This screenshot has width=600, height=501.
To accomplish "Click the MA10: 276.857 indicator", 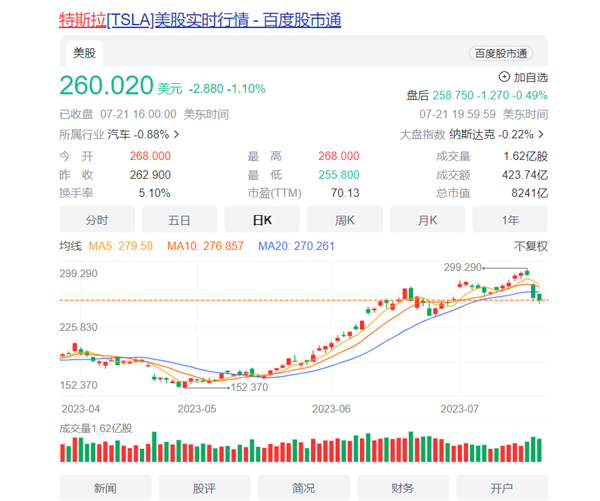I will pos(205,246).
